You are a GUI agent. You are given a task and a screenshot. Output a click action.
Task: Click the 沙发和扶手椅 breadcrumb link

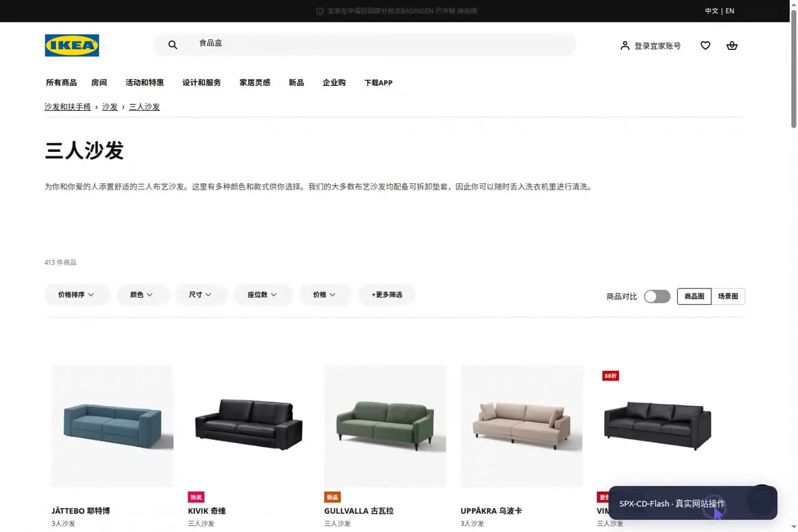pos(67,107)
